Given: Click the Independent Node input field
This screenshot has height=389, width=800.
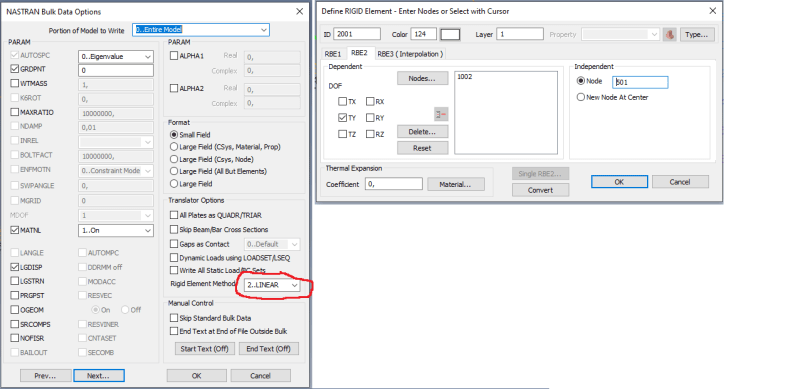Looking at the screenshot, I should [640, 82].
